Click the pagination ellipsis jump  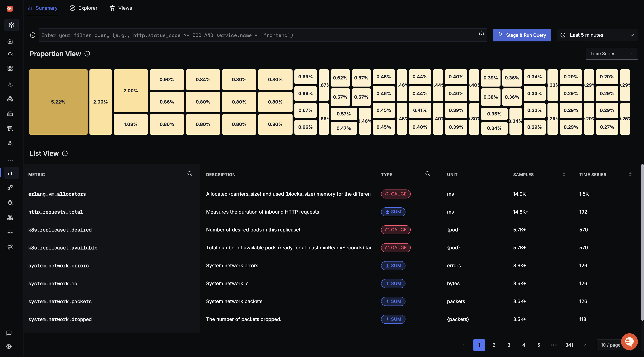553,345
